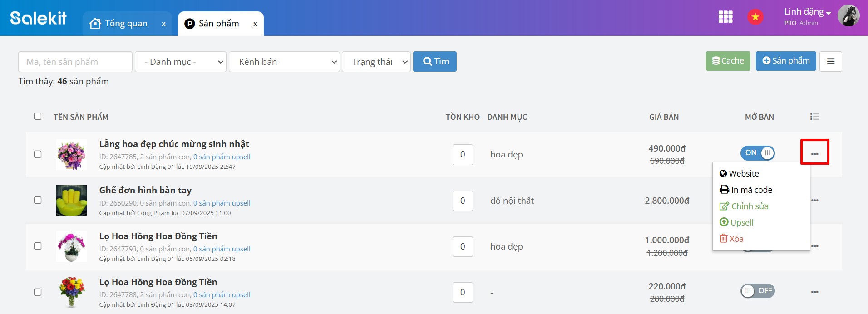Viewport: 868px width, 314px height.
Task: Click the product name search field
Action: point(75,62)
